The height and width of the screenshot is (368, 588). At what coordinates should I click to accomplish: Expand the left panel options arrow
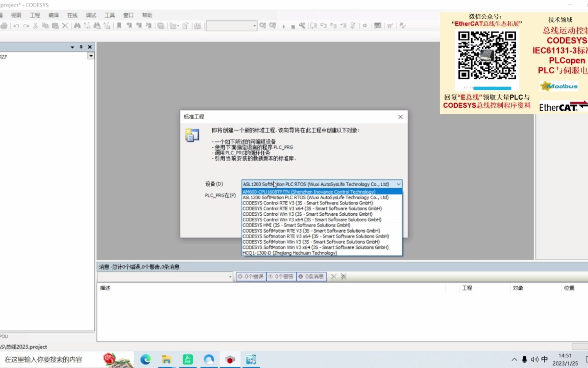point(72,47)
